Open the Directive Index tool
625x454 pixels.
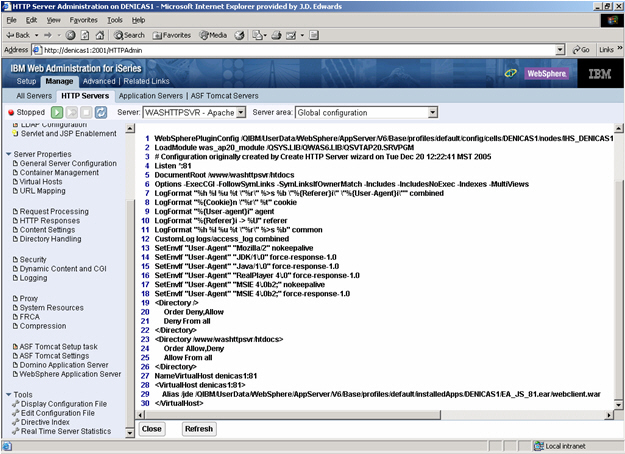tap(45, 422)
